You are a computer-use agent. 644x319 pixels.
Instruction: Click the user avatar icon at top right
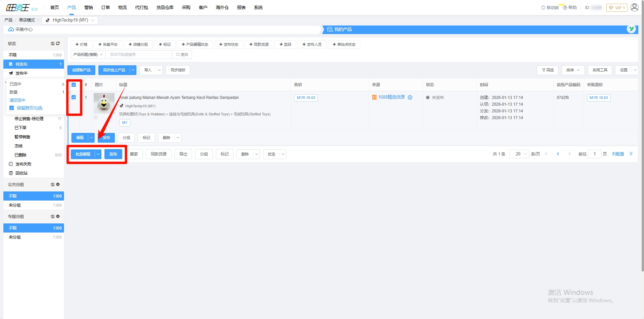pos(634,7)
